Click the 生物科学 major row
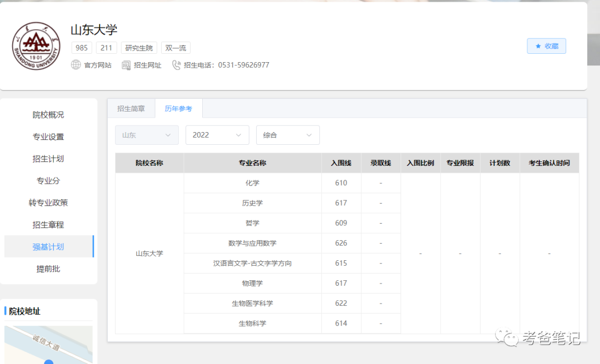Image resolution: width=600 pixels, height=364 pixels. 253,323
